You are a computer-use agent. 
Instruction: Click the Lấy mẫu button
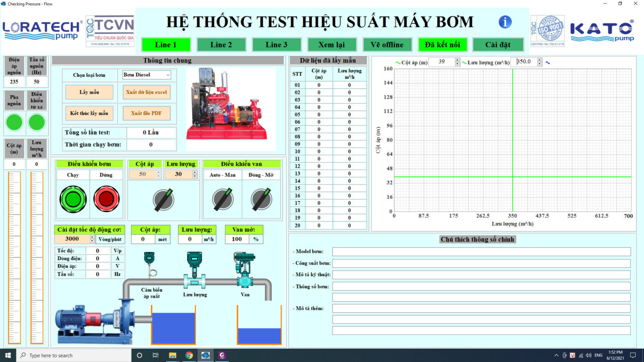(x=89, y=92)
